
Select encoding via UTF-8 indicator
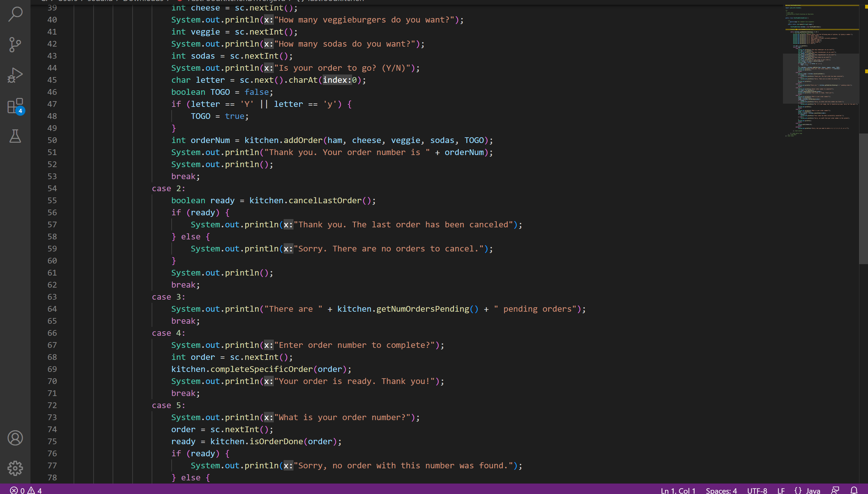point(757,490)
